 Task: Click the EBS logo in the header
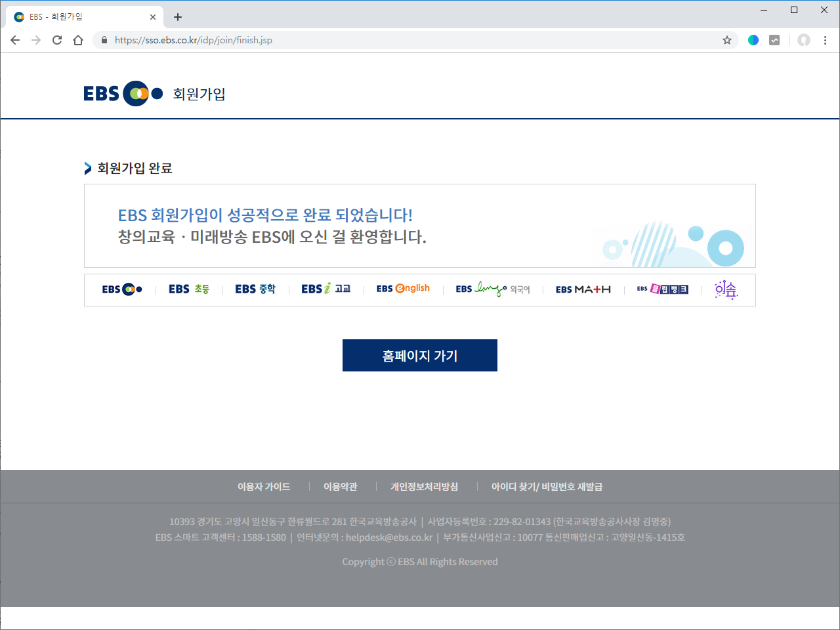123,93
